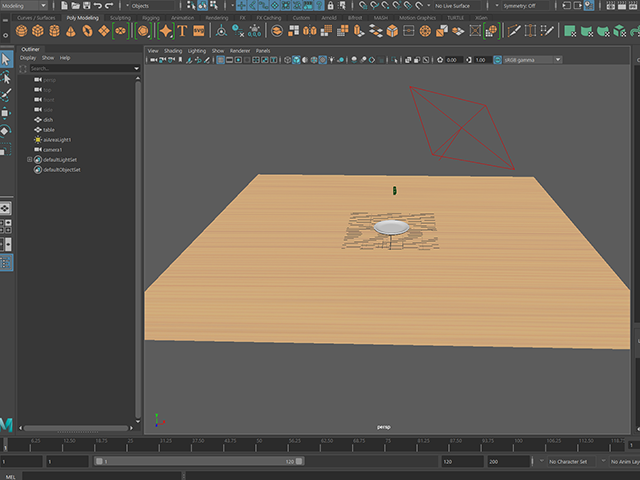Activate the Rotate tool in the toolbox
This screenshot has width=640, height=480.
tap(6, 131)
